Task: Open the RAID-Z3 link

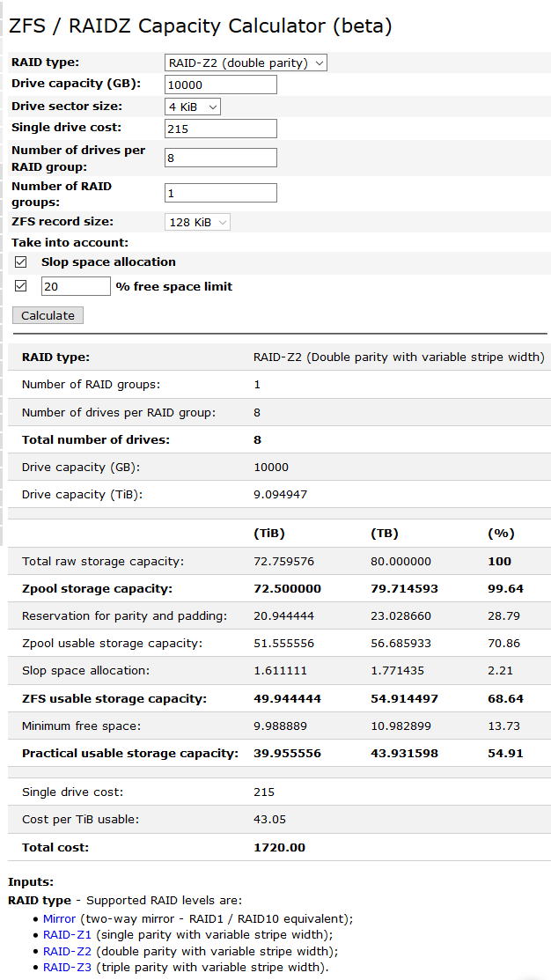Action: [67, 968]
